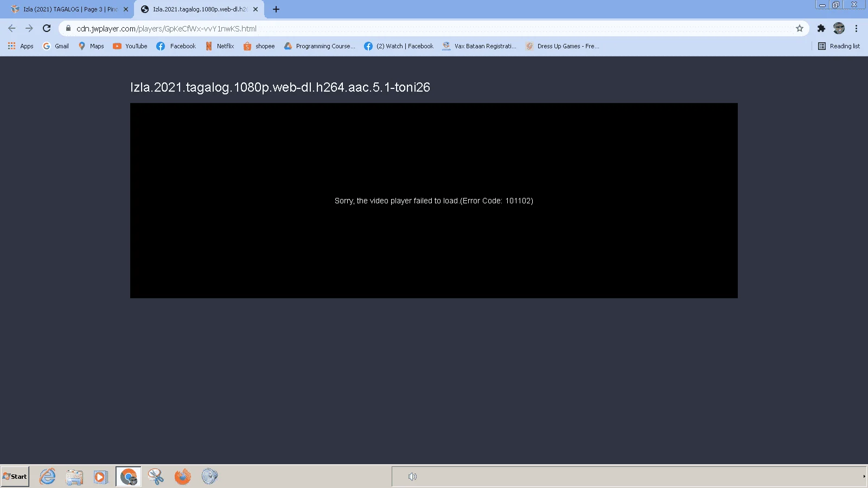Bookmark this page with star icon
868x488 pixels.
pos(799,28)
